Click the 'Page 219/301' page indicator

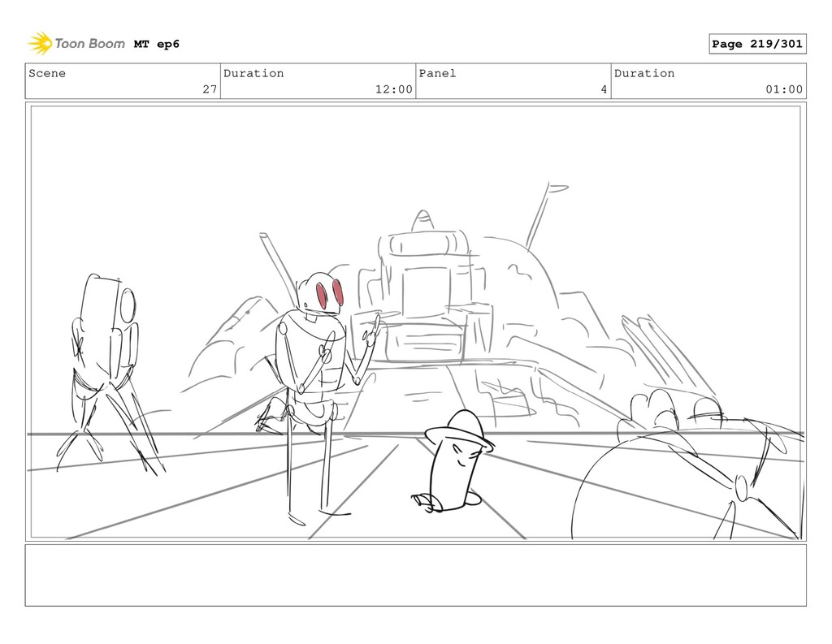click(757, 44)
